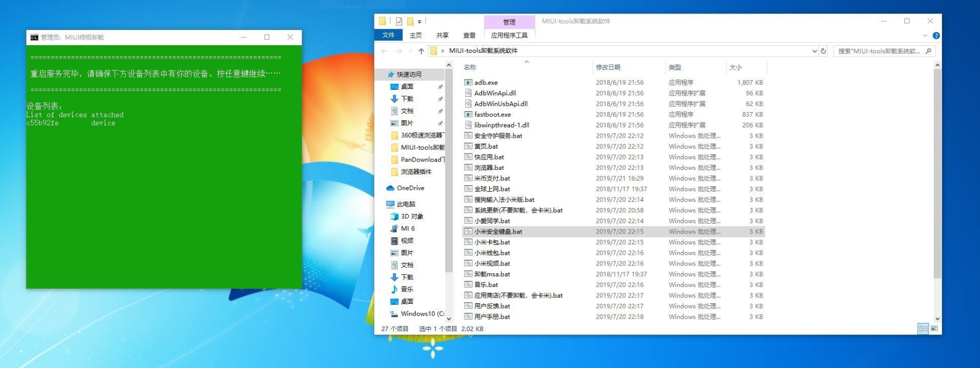Open recent locations dropdown arrow
The image size is (980, 368).
[x=410, y=51]
